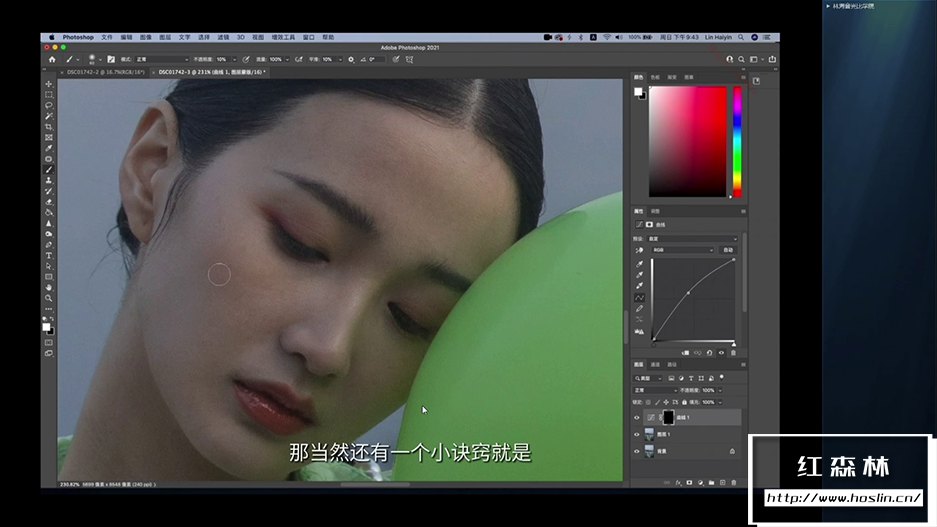Select the Curves 1 layer mask thumbnail
Screen dimensions: 937x527
click(x=668, y=418)
